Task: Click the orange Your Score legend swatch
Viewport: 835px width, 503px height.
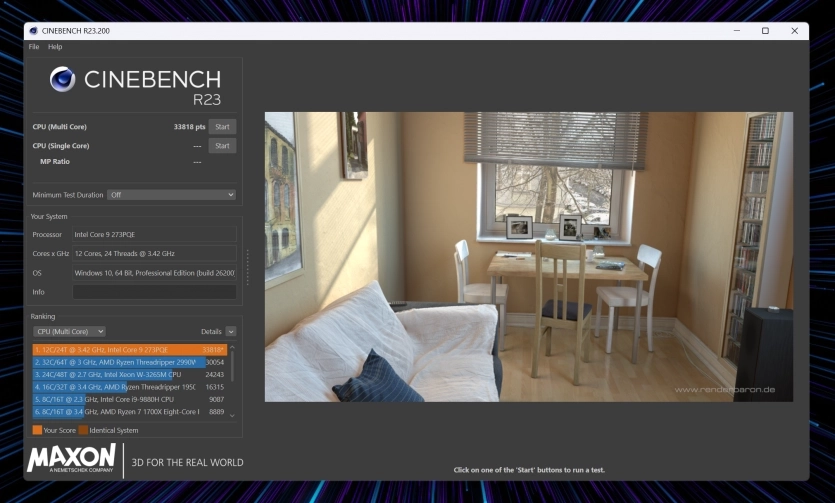Action: [x=37, y=430]
